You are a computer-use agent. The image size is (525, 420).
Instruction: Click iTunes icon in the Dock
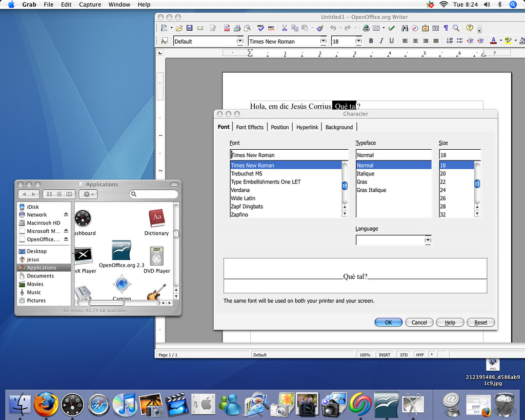point(124,405)
